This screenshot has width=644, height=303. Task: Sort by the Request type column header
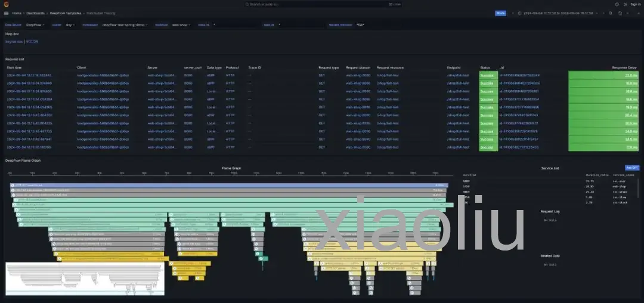(x=329, y=67)
